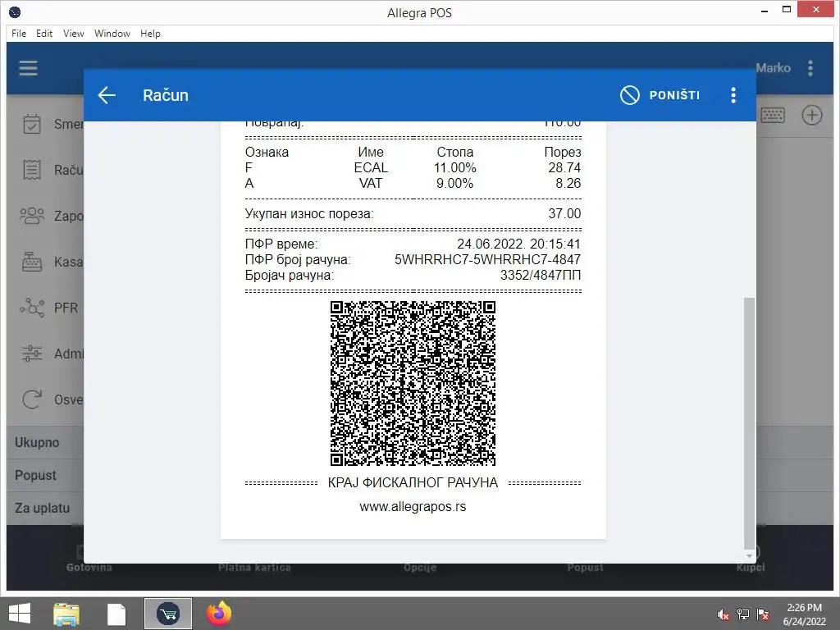Open File Explorer from the taskbar
The height and width of the screenshot is (630, 840).
click(x=66, y=614)
